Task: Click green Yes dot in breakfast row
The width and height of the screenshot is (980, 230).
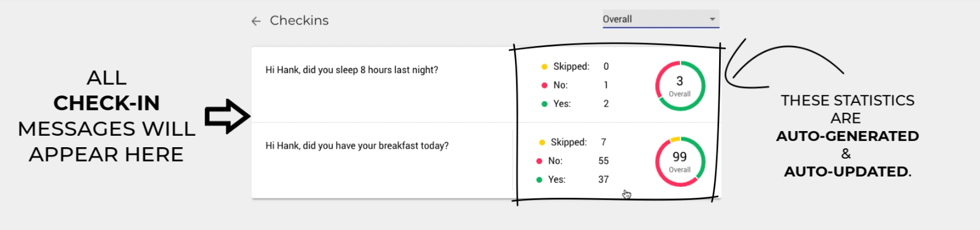Action: point(539,179)
